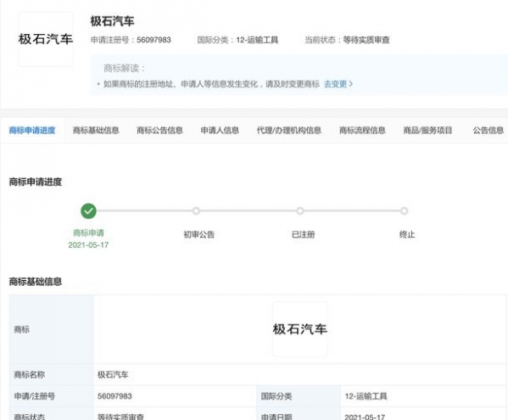
Task: Click the 终止 progress step circle
Action: coord(404,211)
